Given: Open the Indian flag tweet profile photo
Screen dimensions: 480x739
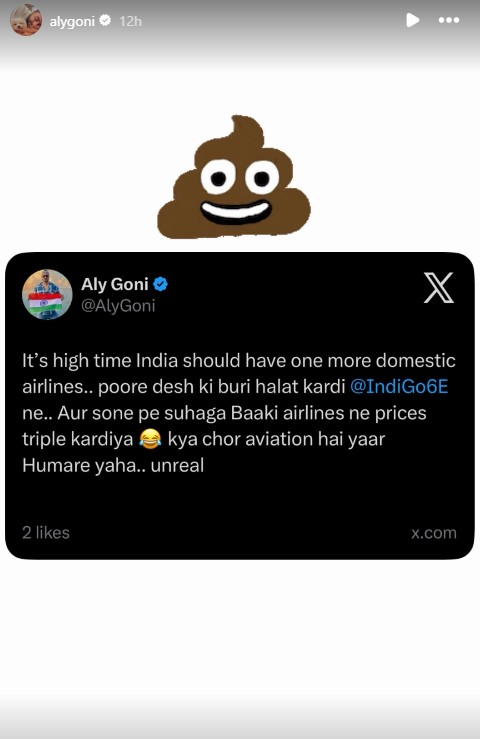Looking at the screenshot, I should (x=47, y=295).
